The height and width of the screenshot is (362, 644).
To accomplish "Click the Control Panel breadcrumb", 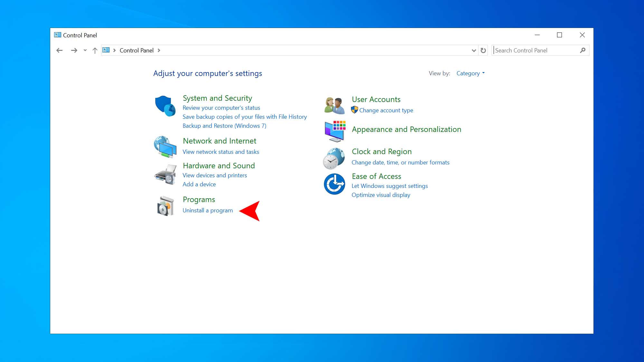I will (137, 50).
